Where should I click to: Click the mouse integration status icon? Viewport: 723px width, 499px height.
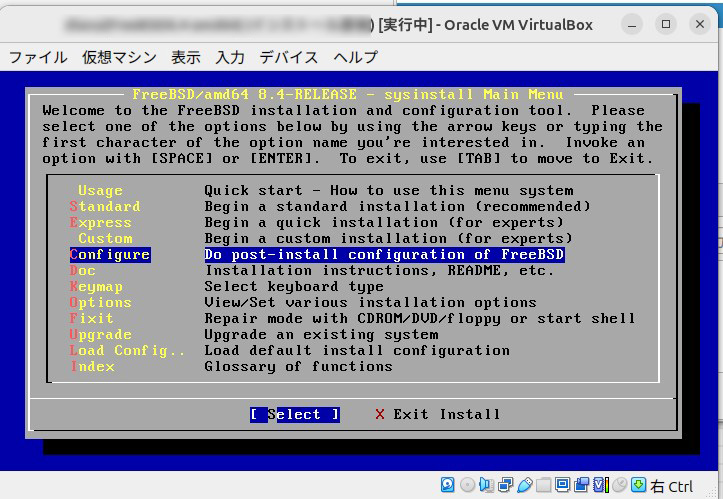click(x=620, y=485)
